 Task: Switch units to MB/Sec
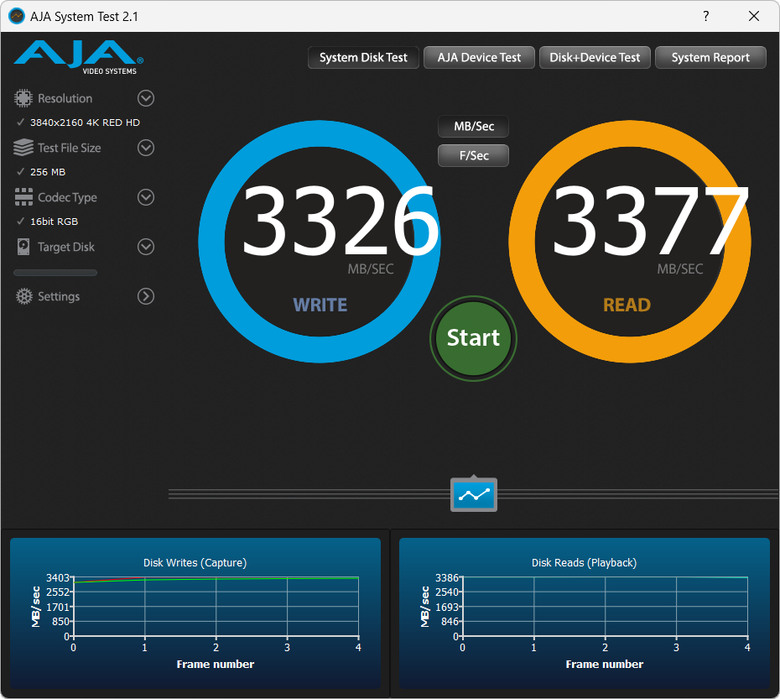coord(474,126)
